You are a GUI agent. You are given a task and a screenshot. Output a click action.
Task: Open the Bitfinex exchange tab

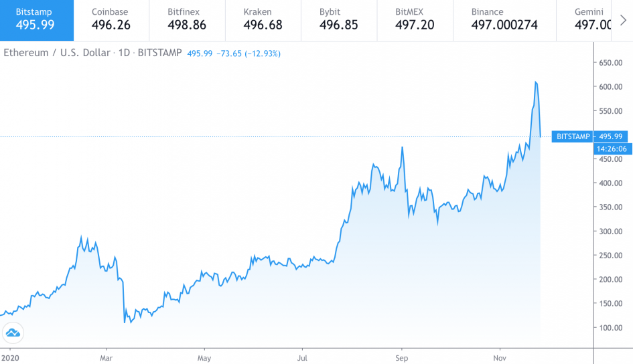click(x=186, y=19)
